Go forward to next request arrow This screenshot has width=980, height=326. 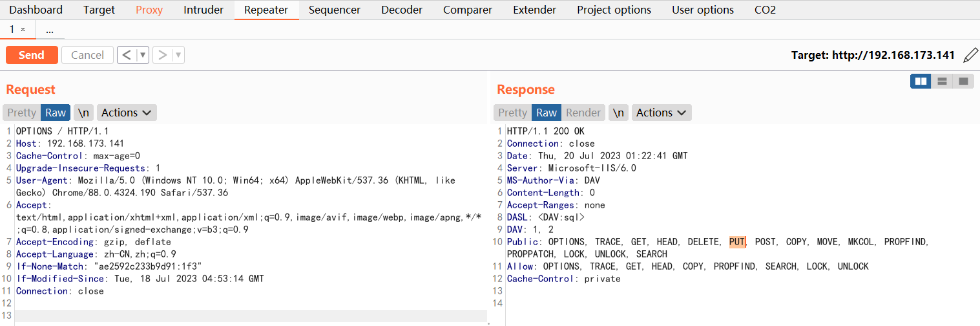pyautogui.click(x=162, y=55)
